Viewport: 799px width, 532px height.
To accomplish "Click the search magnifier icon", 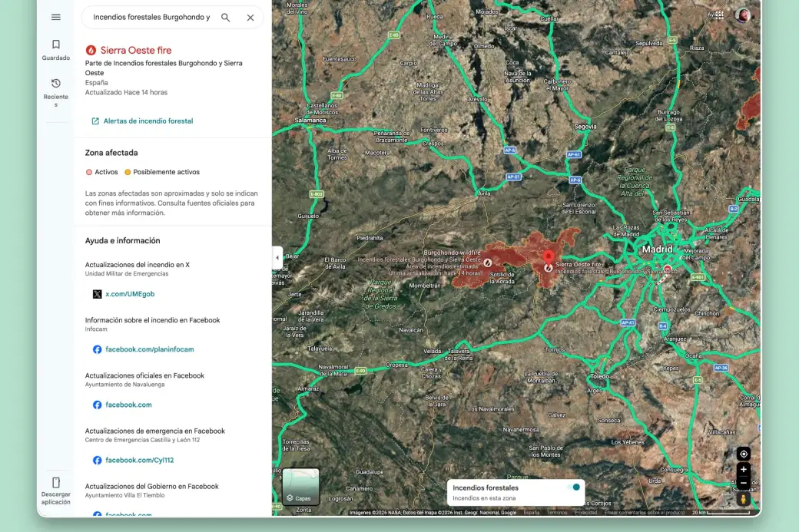I will (225, 18).
